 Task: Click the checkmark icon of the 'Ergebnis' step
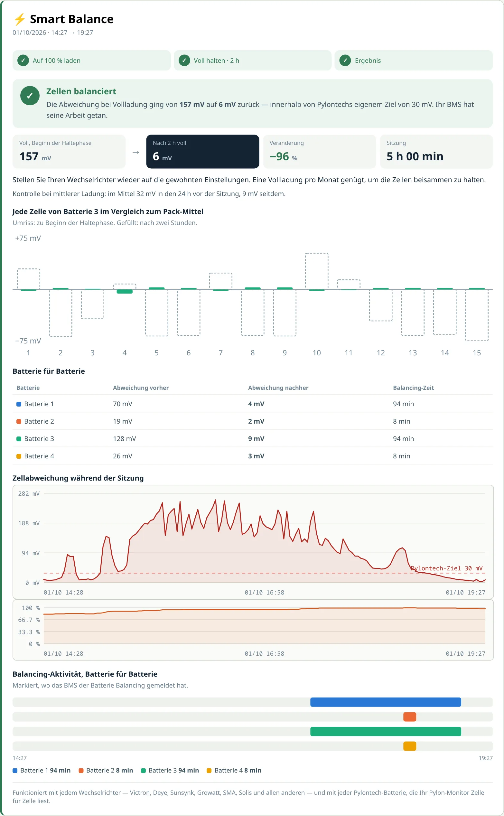pyautogui.click(x=345, y=60)
